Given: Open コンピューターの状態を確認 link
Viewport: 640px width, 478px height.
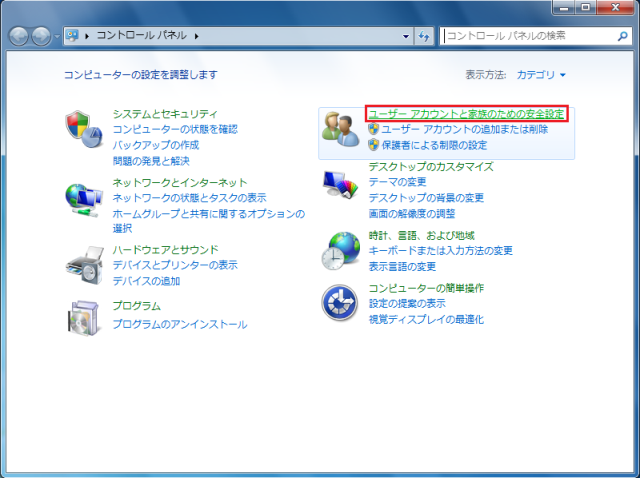Looking at the screenshot, I should pyautogui.click(x=175, y=129).
